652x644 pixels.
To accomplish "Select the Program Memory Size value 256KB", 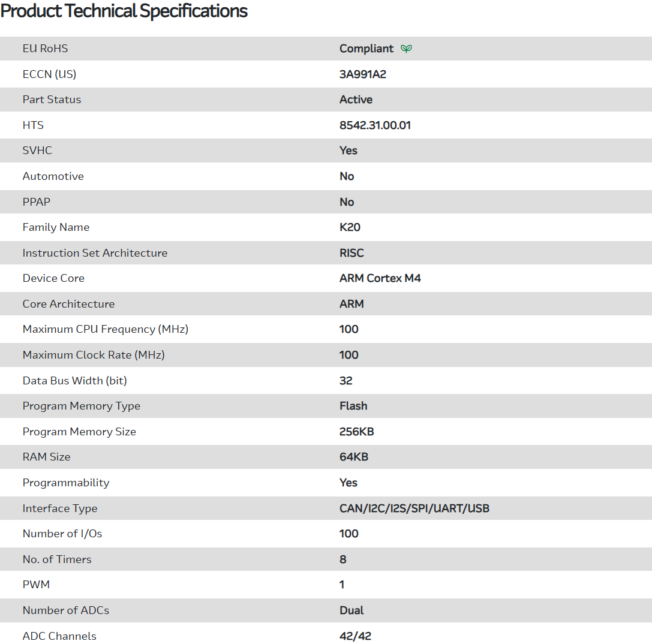I will (356, 432).
